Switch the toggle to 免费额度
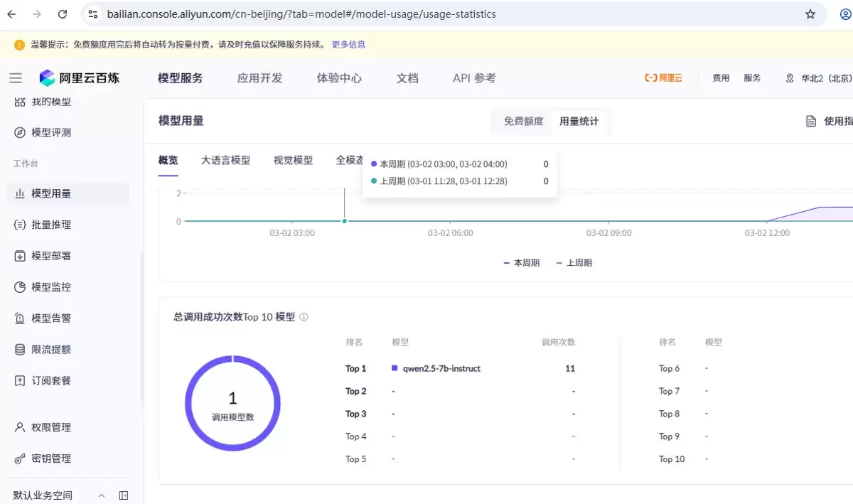 click(x=524, y=122)
